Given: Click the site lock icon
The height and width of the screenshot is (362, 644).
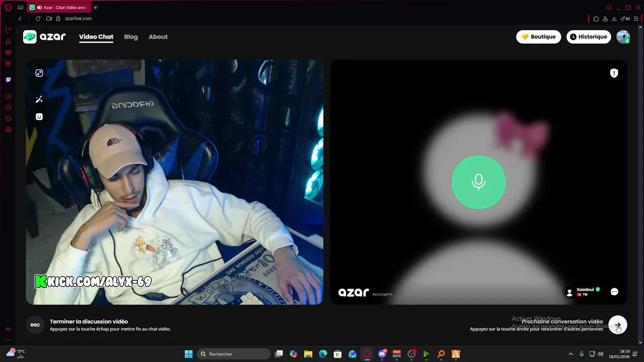Looking at the screenshot, I should 58,19.
